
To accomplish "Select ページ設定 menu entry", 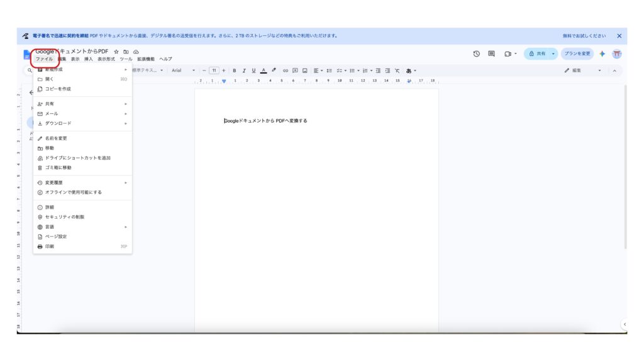I will (x=82, y=237).
